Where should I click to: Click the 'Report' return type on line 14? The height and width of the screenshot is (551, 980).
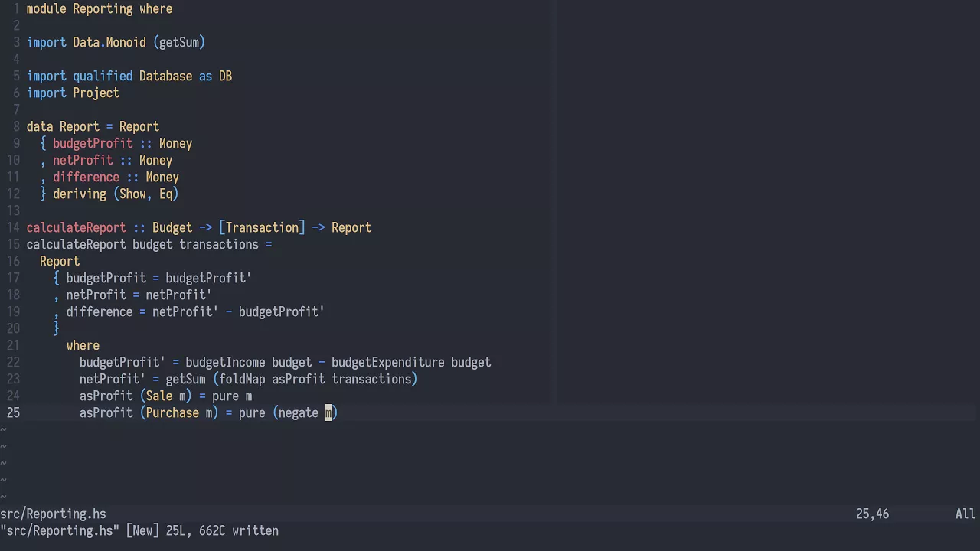tap(351, 228)
